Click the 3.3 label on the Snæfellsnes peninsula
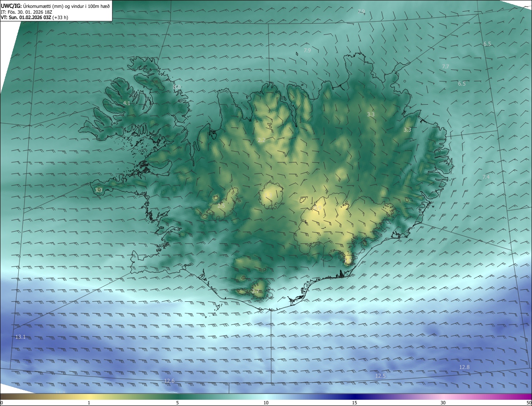The width and height of the screenshot is (532, 406). [99, 191]
